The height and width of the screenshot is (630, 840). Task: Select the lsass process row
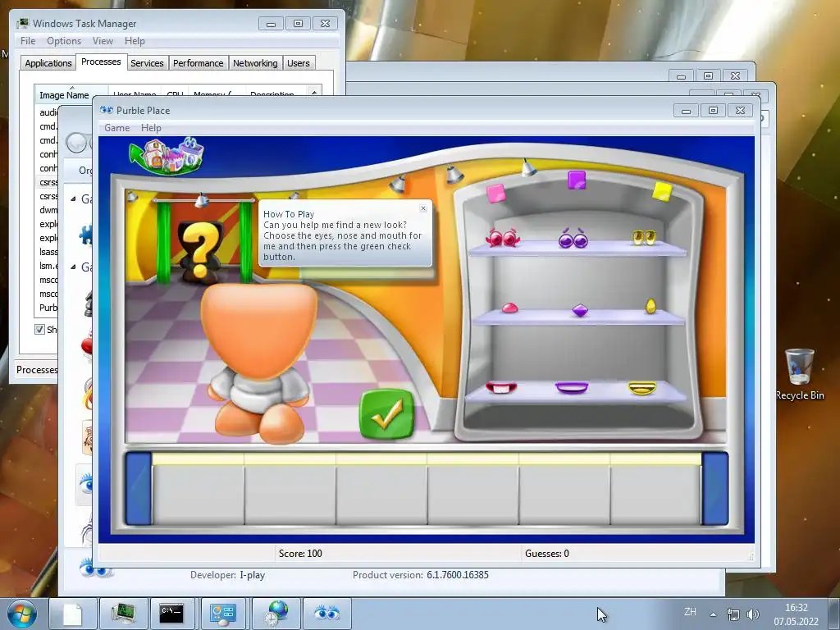pyautogui.click(x=48, y=252)
